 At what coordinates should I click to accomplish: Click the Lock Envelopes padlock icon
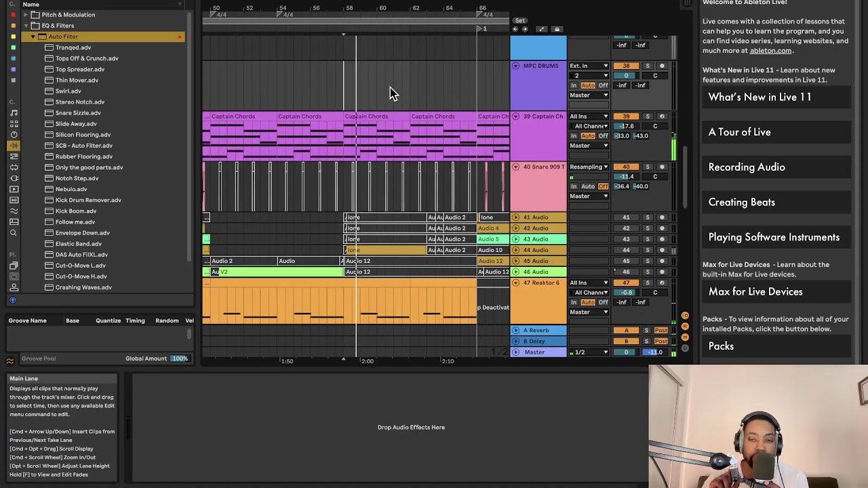(557, 29)
